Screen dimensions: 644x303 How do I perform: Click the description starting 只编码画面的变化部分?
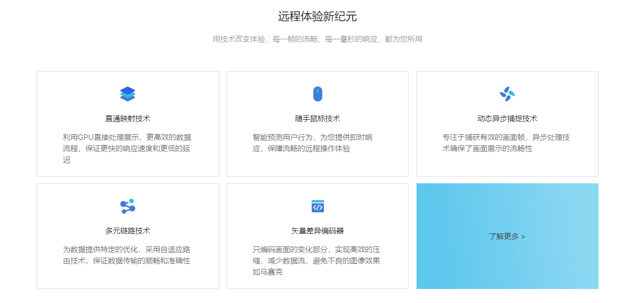(x=316, y=261)
